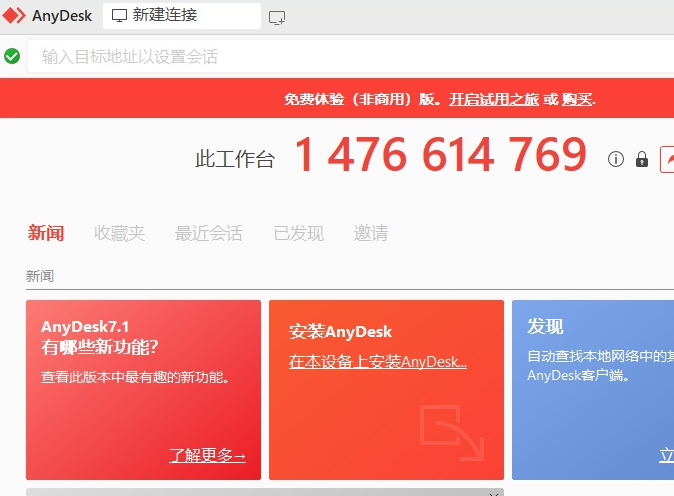Click the info icon next to ID
Image resolution: width=674 pixels, height=496 pixels.
[616, 159]
